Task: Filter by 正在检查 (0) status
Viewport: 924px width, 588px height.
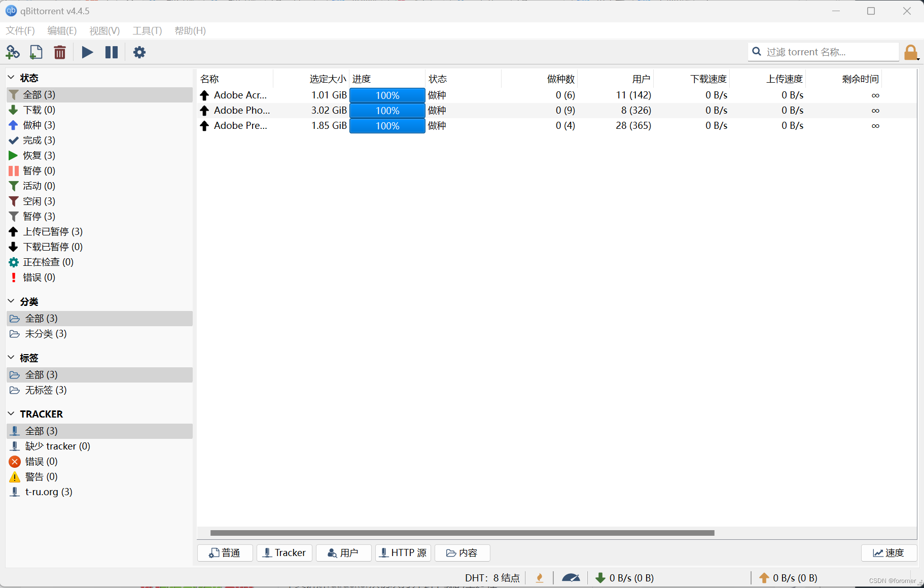Action: click(99, 262)
